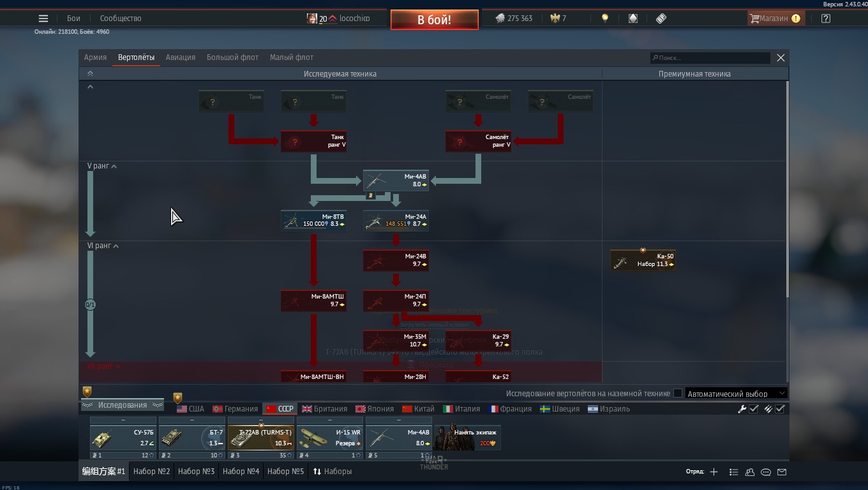This screenshot has height=490, width=868.
Task: Select the Набор №2 preset
Action: [151, 471]
